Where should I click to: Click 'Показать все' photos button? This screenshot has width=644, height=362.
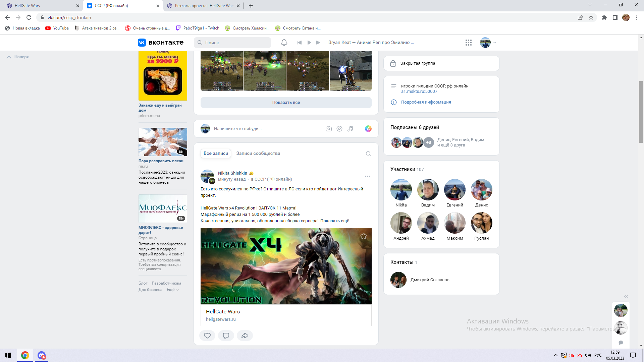[286, 103]
